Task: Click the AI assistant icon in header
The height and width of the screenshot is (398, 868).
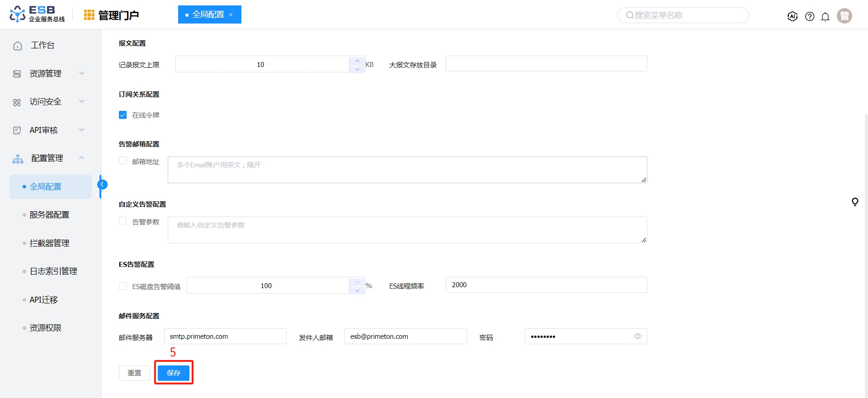Action: (792, 16)
